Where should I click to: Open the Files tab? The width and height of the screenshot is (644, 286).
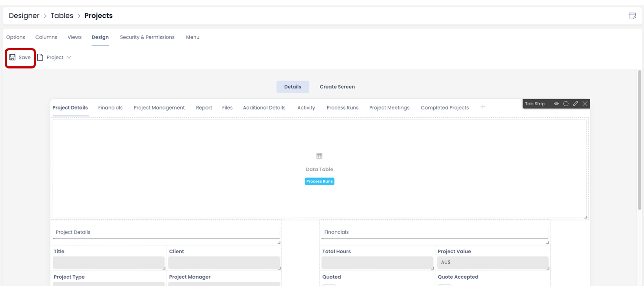click(228, 108)
